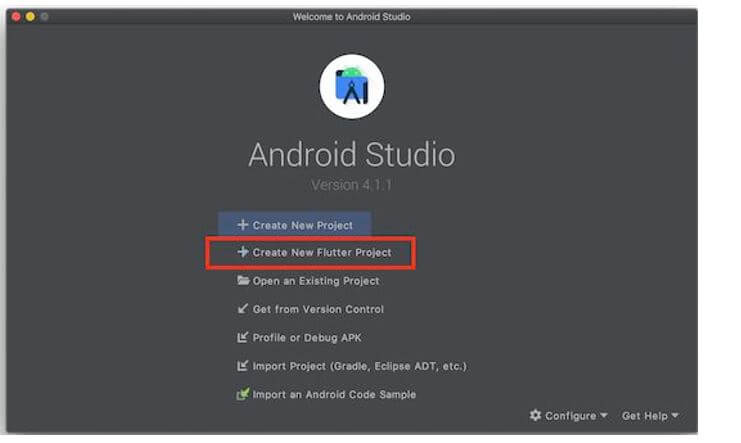Open an Existing Project option
Screen dimensions: 741x443
(x=308, y=281)
